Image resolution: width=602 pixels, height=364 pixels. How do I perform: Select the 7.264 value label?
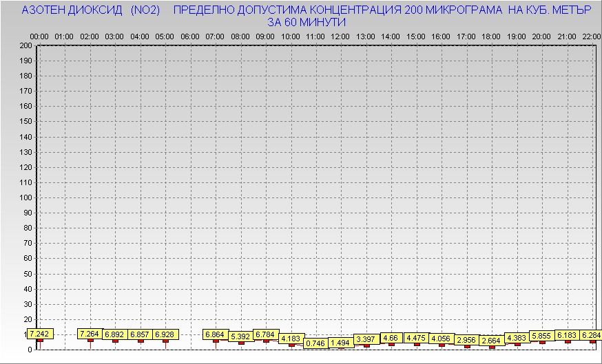coord(90,334)
